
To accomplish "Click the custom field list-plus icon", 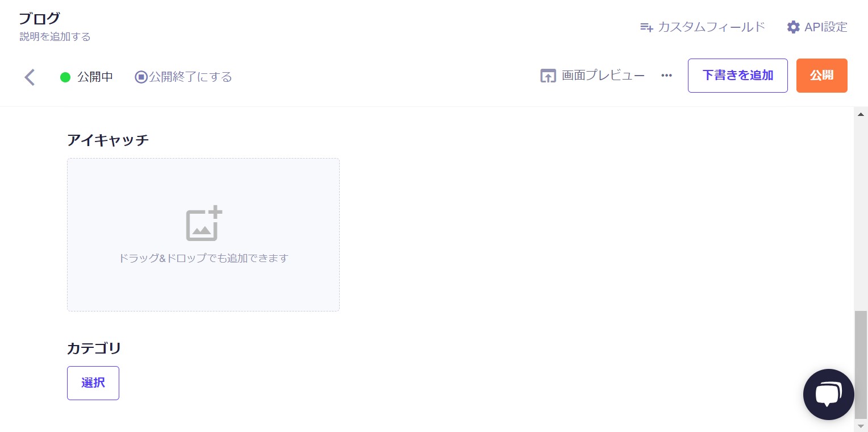I will tap(646, 27).
